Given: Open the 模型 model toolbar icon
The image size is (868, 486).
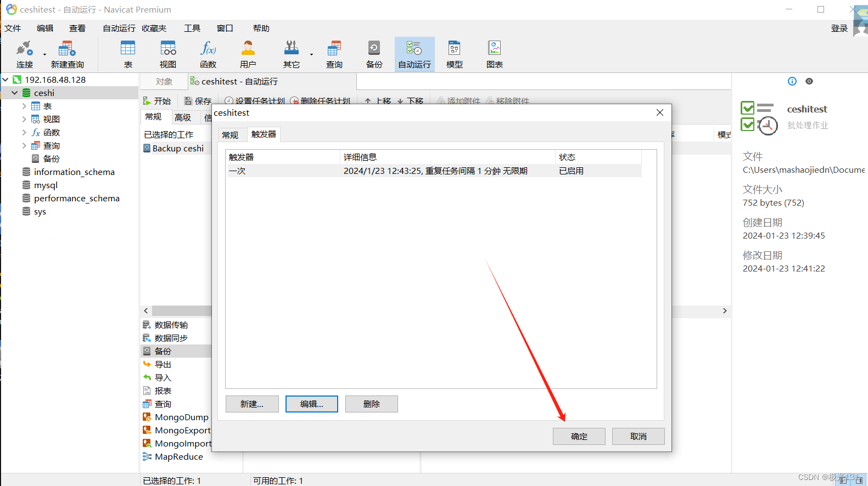Looking at the screenshot, I should (x=455, y=54).
